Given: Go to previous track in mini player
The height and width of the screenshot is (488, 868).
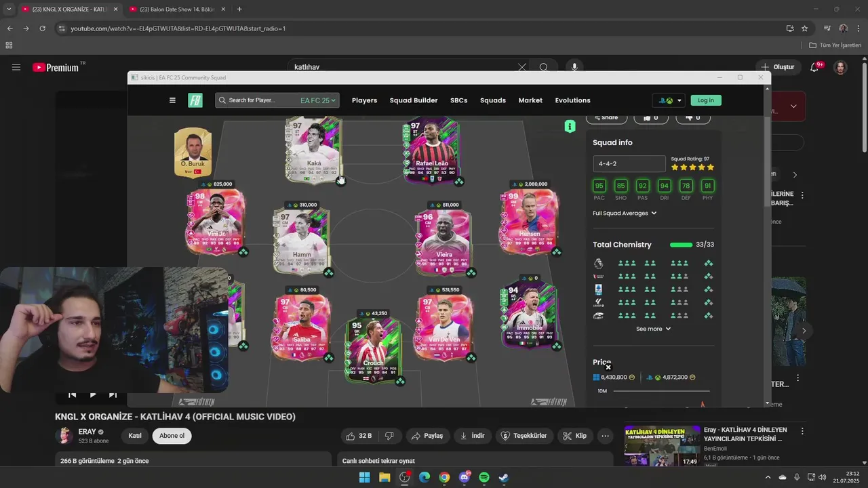Looking at the screenshot, I should click(x=73, y=394).
